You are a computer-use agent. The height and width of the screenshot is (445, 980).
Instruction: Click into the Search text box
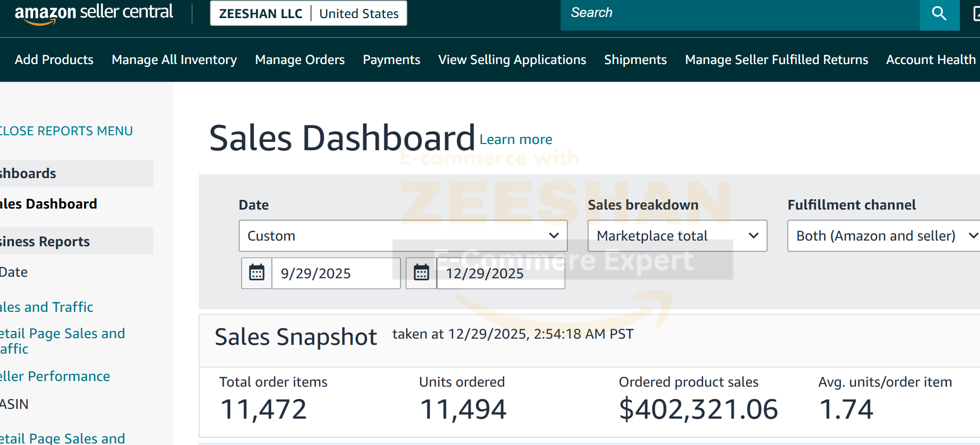pos(740,13)
